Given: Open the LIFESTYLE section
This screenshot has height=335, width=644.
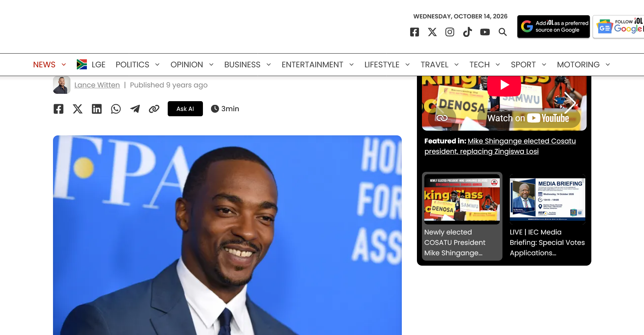Looking at the screenshot, I should point(382,65).
